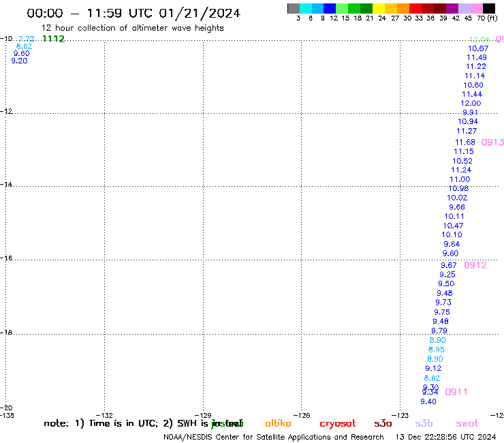Click the purple swatch near label 42
504x443 pixels.
(x=452, y=8)
